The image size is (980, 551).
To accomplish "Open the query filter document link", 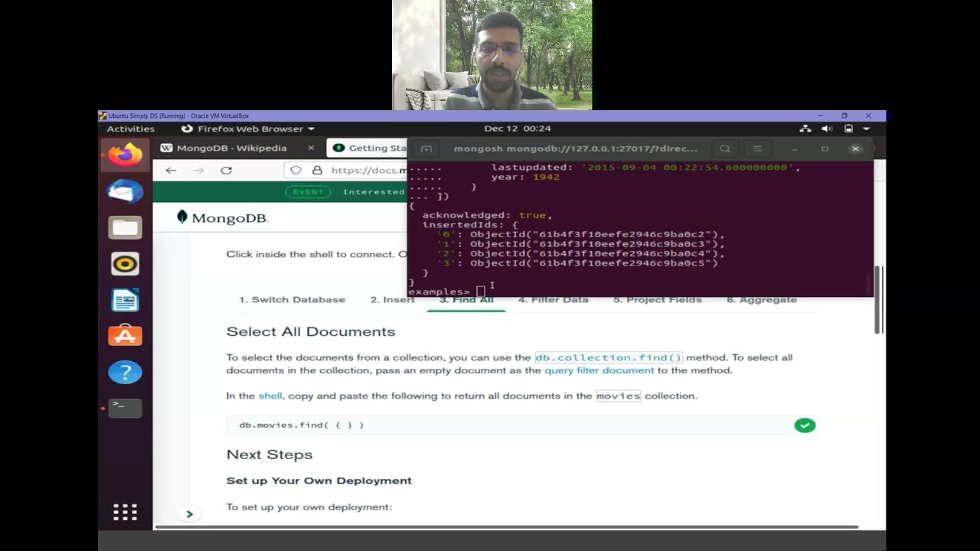I will pyautogui.click(x=599, y=370).
